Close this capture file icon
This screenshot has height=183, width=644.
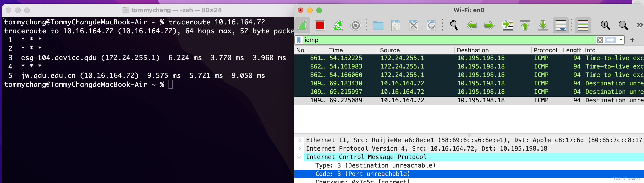point(413,25)
